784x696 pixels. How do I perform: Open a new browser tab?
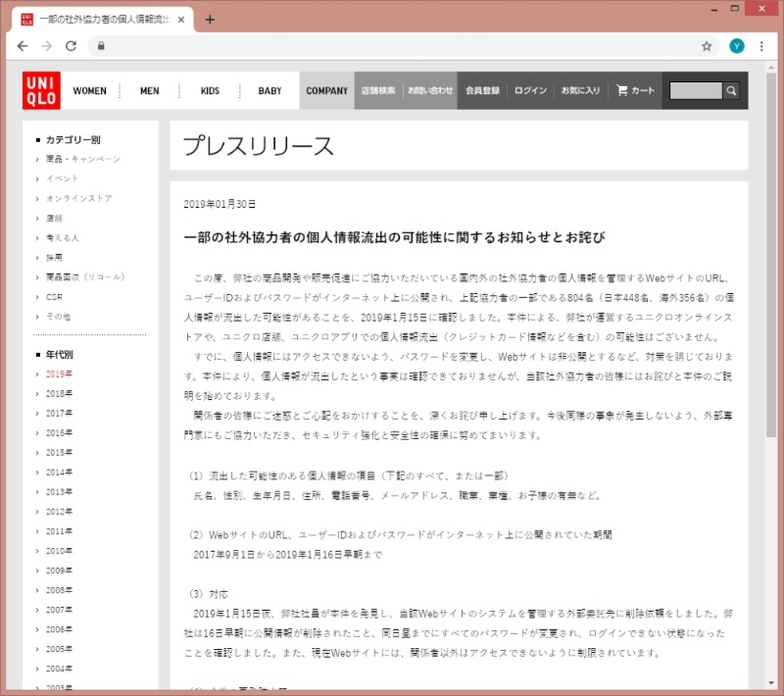(x=210, y=20)
